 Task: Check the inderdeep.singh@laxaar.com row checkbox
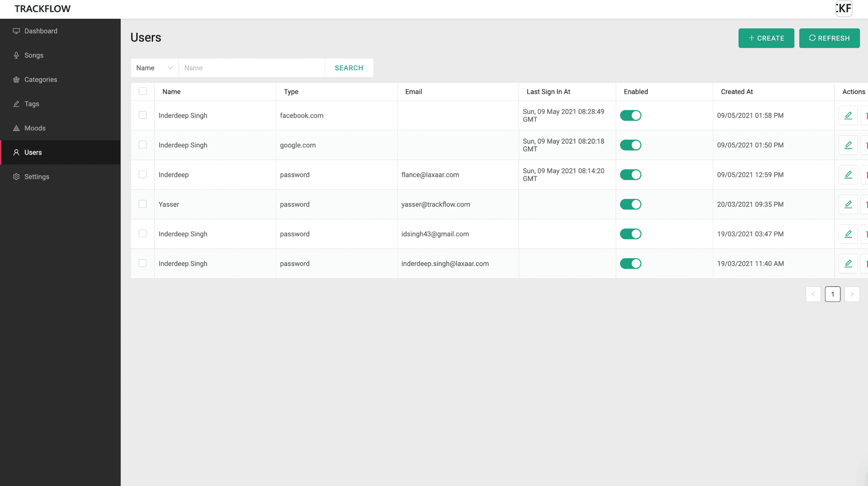pyautogui.click(x=142, y=263)
